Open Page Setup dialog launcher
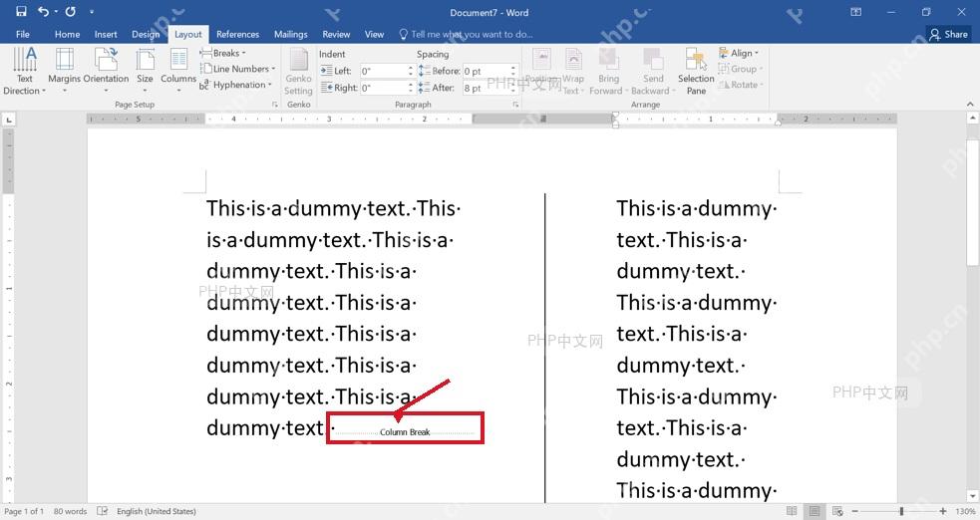The height and width of the screenshot is (520, 980). pos(275,105)
